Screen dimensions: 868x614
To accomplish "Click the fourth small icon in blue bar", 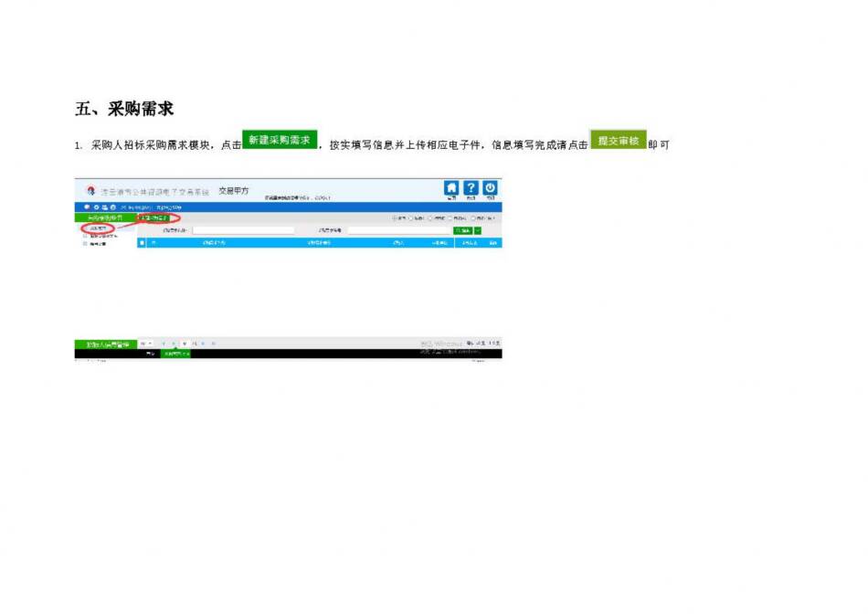I will [x=112, y=207].
